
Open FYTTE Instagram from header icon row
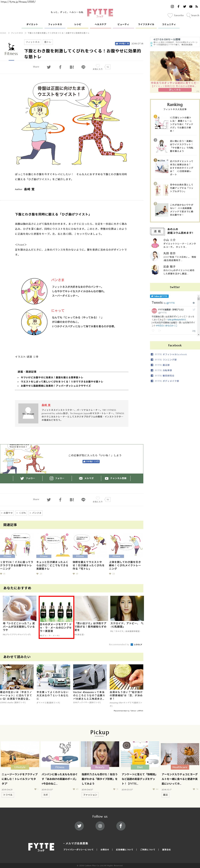pyautogui.click(x=172, y=6)
